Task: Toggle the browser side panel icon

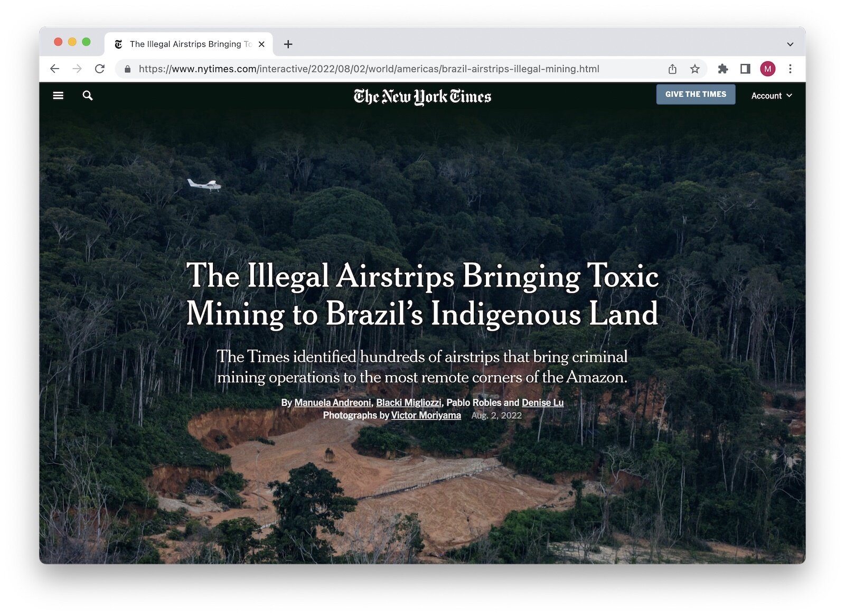Action: (x=745, y=69)
